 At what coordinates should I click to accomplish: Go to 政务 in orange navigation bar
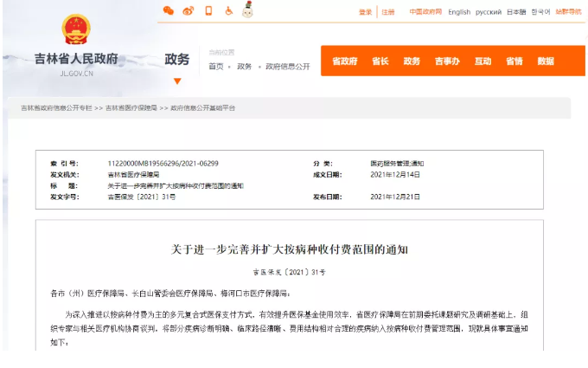[x=412, y=61]
